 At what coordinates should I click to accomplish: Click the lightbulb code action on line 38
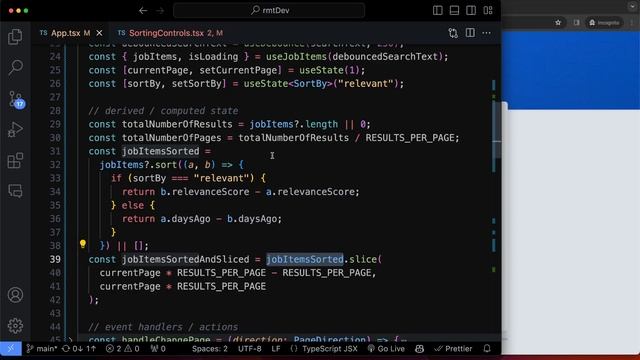point(83,244)
